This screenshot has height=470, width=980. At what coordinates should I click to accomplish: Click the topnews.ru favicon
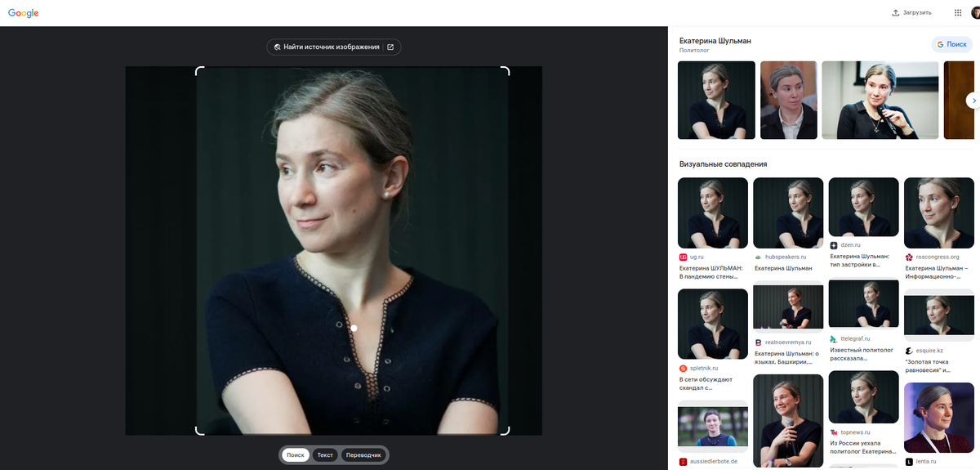point(834,432)
